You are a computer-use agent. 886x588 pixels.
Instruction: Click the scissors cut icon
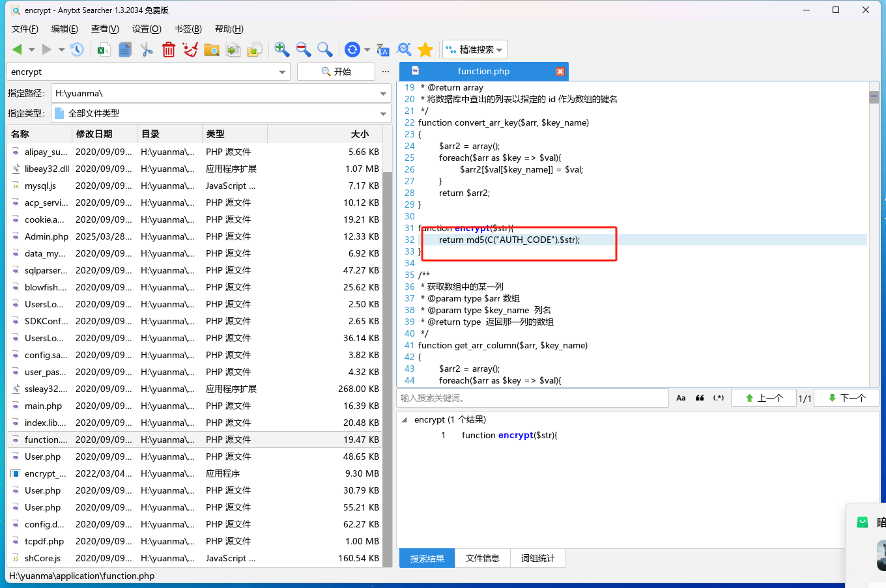147,49
